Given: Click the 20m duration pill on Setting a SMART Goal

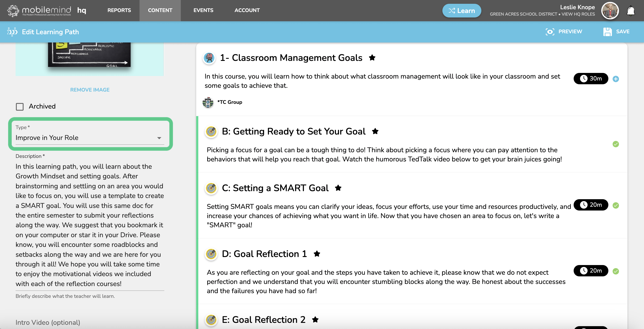Looking at the screenshot, I should click(x=590, y=205).
